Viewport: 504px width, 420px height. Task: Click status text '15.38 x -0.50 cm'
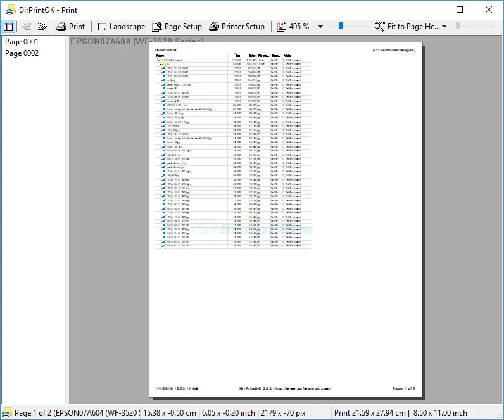[x=170, y=413]
